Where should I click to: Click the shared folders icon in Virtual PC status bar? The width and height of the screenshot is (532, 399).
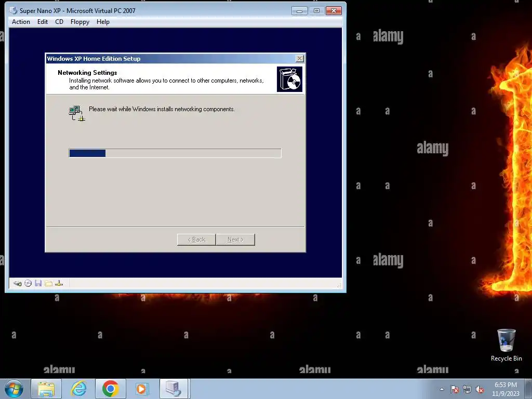pos(48,283)
